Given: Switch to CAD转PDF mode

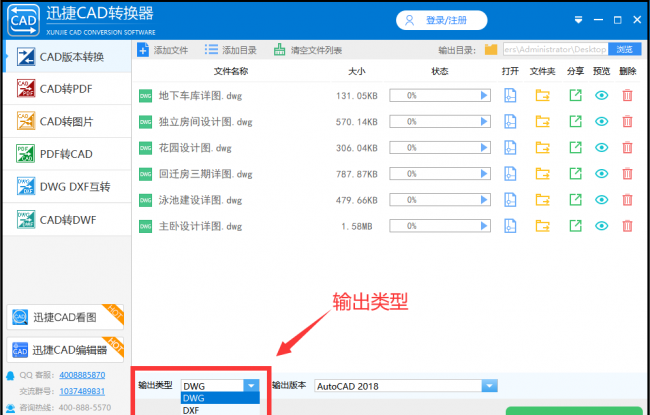Looking at the screenshot, I should click(x=67, y=89).
